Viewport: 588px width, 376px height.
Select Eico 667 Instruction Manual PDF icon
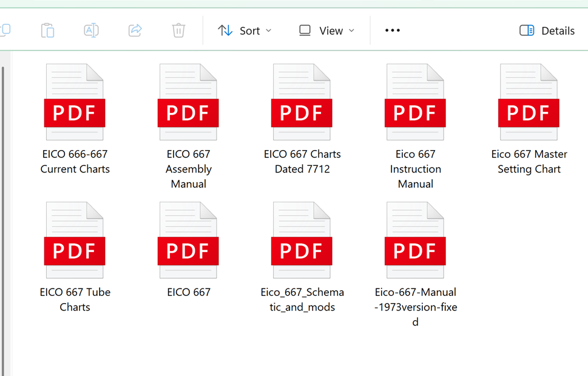click(x=415, y=102)
